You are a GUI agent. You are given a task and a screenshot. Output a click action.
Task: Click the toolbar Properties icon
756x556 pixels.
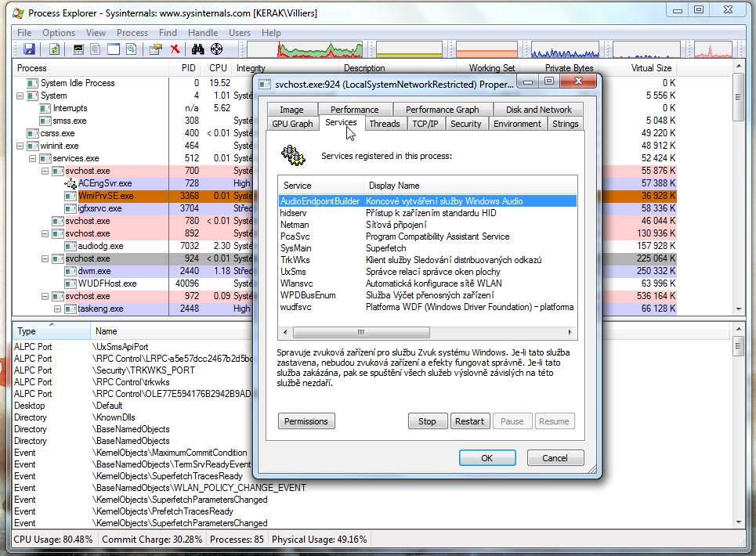pyautogui.click(x=155, y=49)
